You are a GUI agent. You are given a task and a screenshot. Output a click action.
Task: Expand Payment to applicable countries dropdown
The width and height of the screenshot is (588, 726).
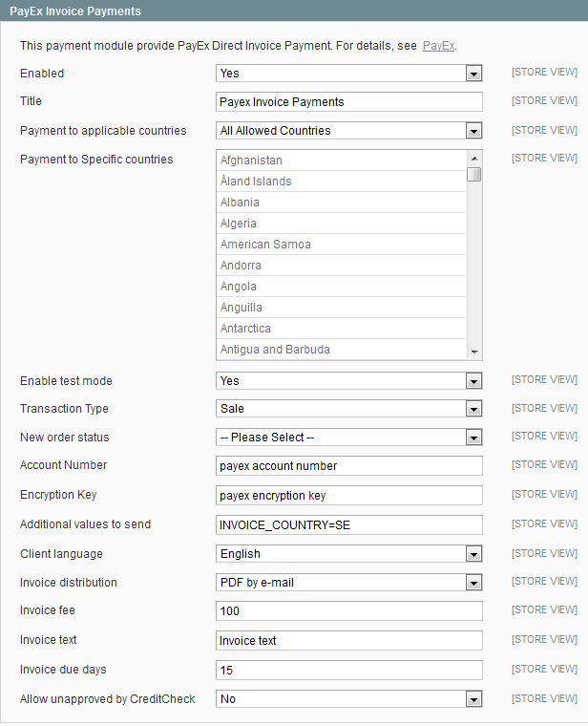(x=348, y=131)
